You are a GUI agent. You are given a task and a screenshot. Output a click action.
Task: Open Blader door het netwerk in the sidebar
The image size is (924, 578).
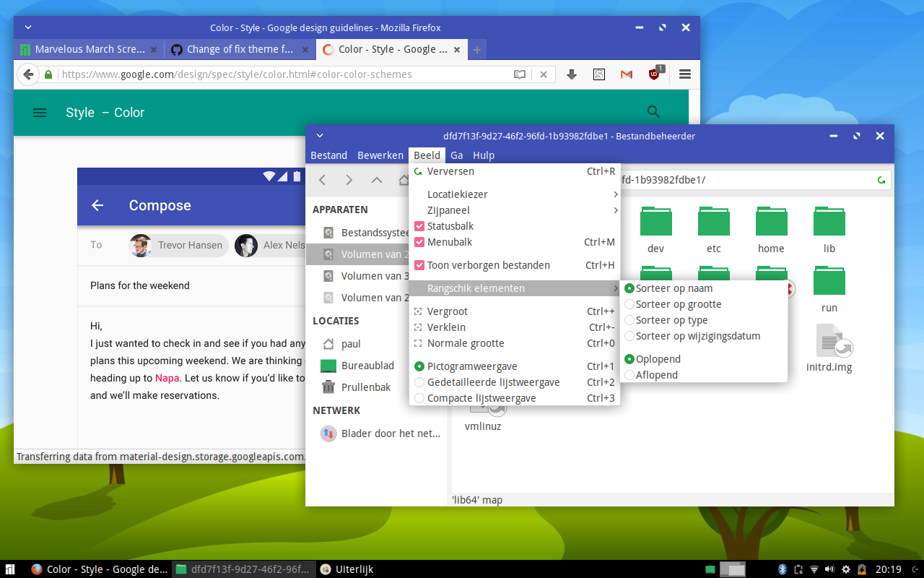coord(378,433)
